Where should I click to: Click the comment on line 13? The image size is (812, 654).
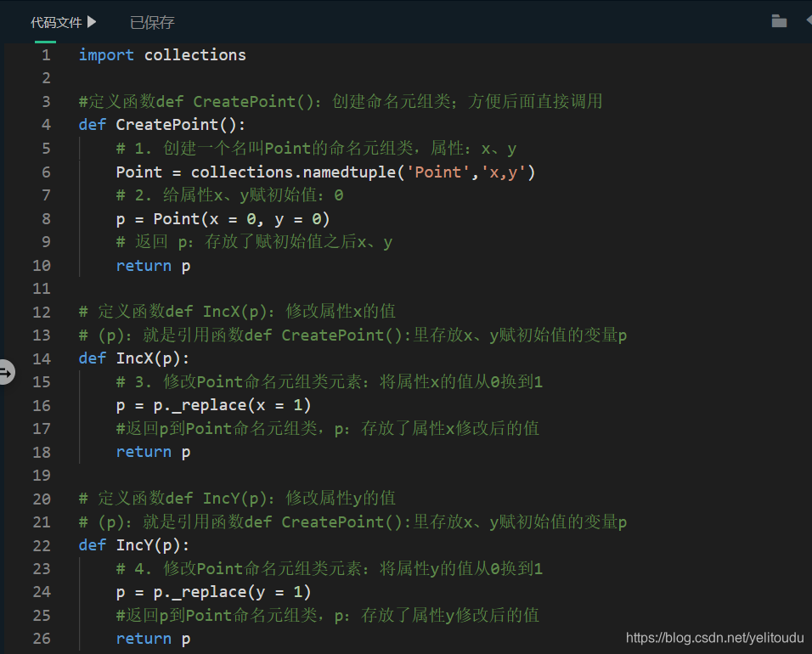pyautogui.click(x=352, y=335)
